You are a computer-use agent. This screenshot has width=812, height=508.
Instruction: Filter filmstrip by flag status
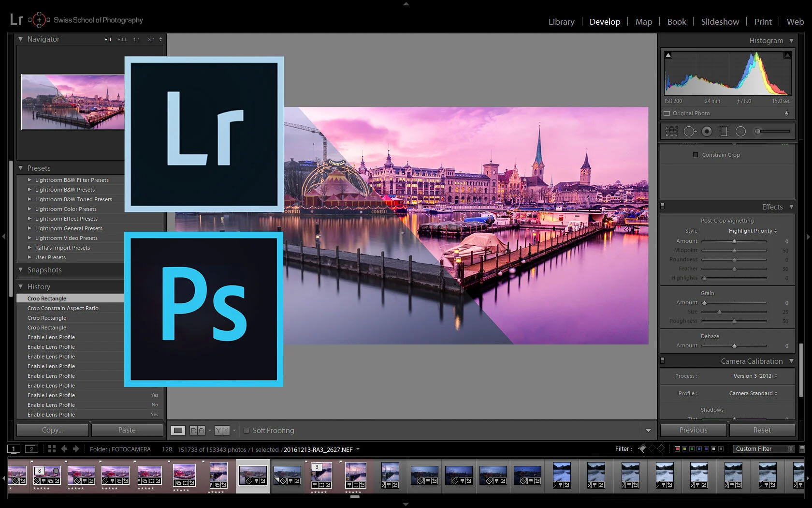pyautogui.click(x=642, y=449)
